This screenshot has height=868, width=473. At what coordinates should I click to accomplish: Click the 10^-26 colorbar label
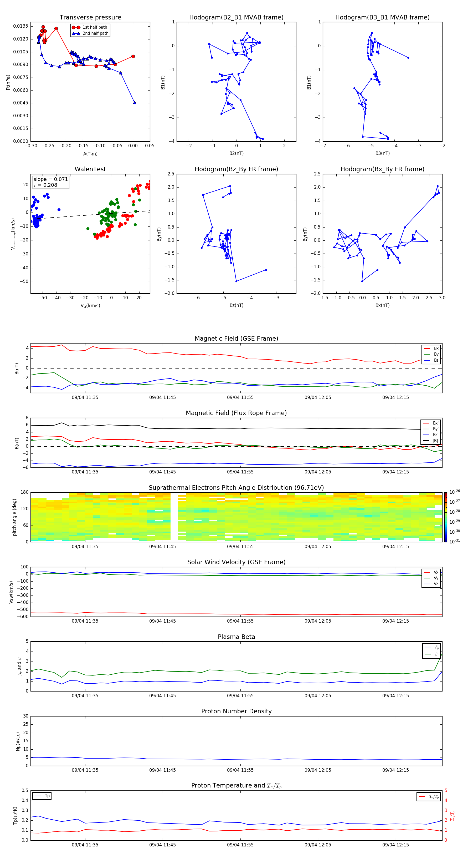pyautogui.click(x=455, y=492)
